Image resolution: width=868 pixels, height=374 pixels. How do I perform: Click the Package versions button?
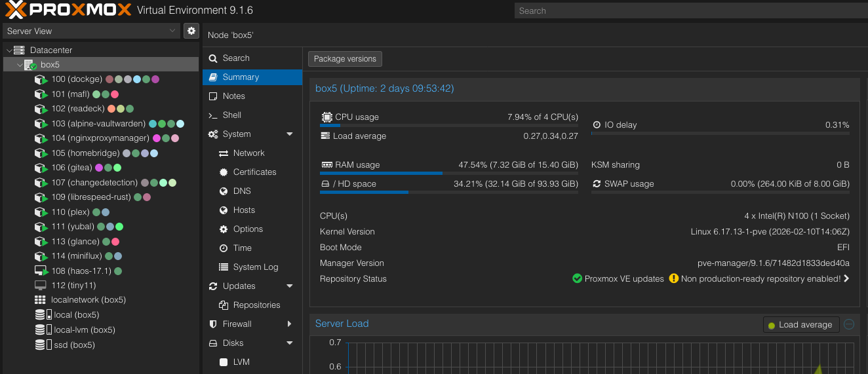coord(345,59)
